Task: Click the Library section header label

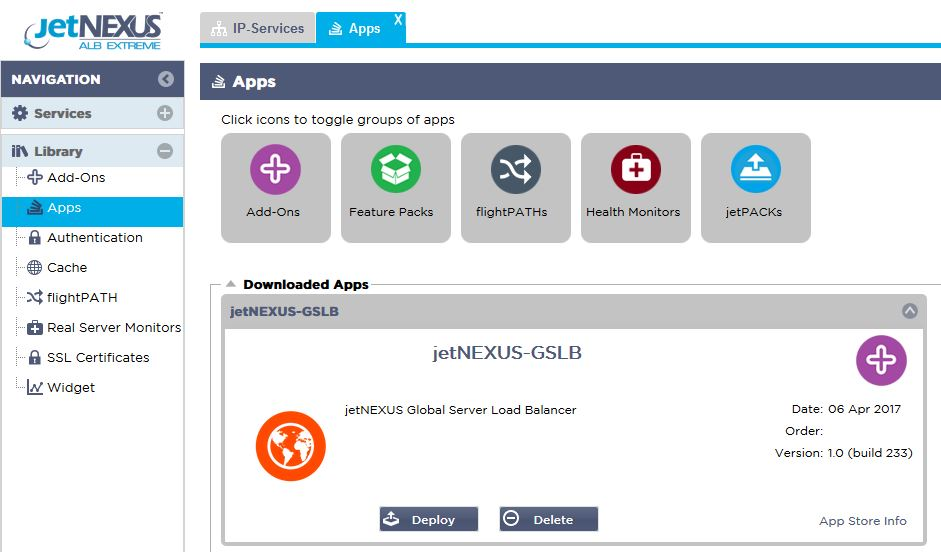Action: (58, 151)
